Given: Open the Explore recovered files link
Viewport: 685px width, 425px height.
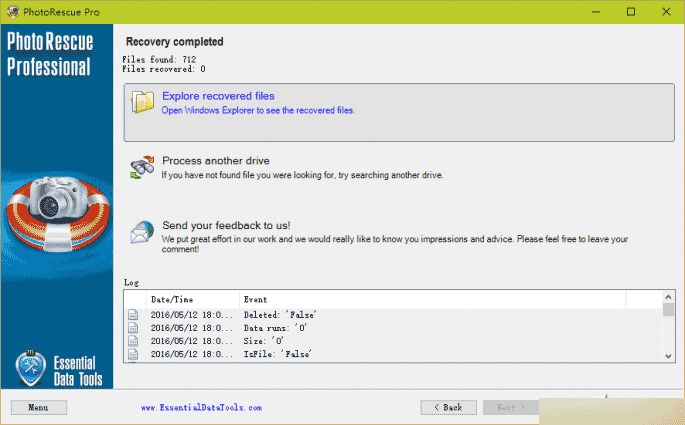Looking at the screenshot, I should click(x=218, y=96).
